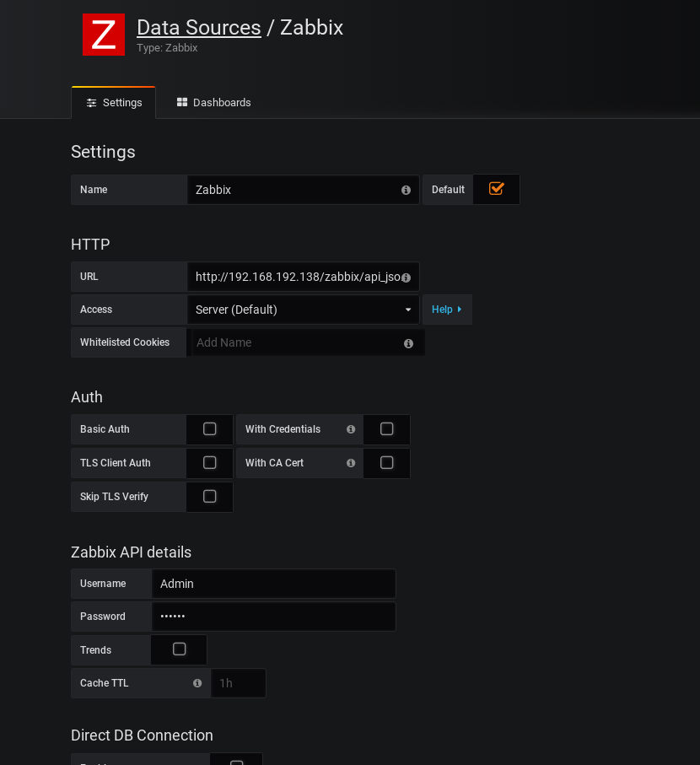Click the red Zabbix logo icon

[x=104, y=35]
